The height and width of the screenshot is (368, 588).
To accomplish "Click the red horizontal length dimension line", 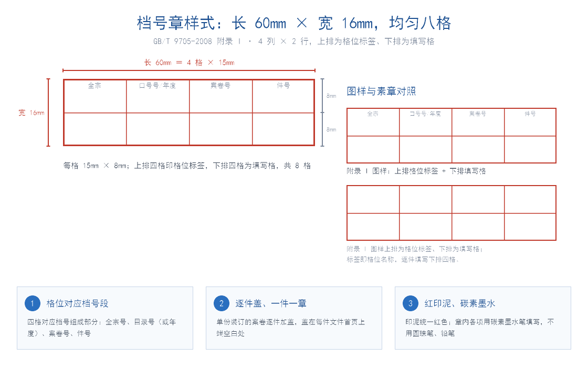I will (189, 70).
